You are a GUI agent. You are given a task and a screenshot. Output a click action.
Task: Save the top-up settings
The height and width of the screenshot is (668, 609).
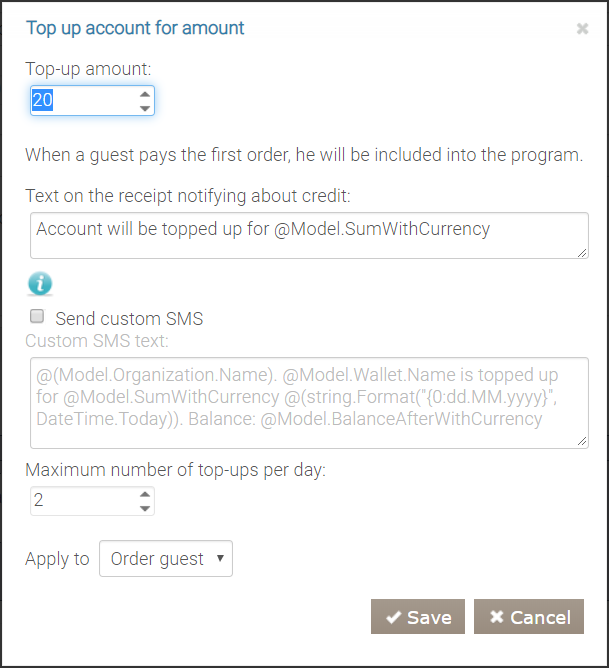pyautogui.click(x=418, y=617)
